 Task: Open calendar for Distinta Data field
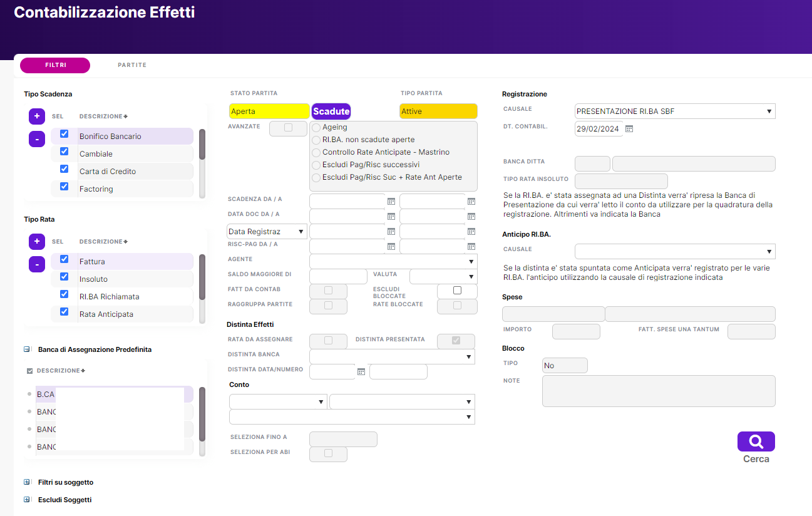361,372
